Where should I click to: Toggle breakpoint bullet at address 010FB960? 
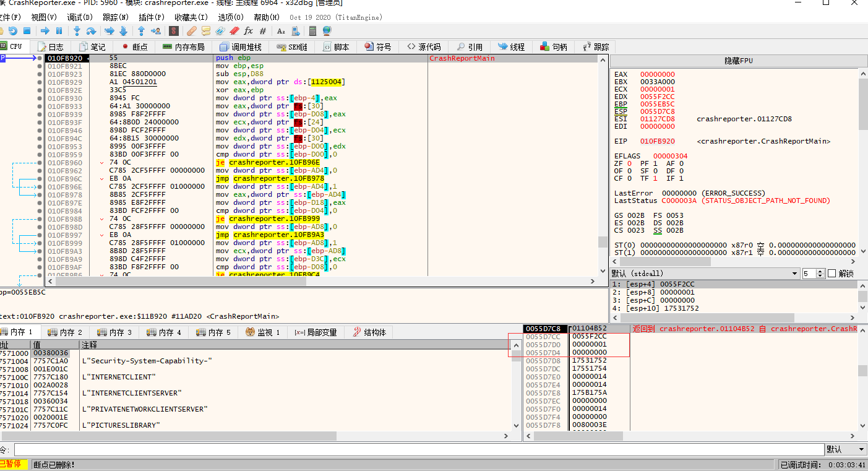coord(40,163)
